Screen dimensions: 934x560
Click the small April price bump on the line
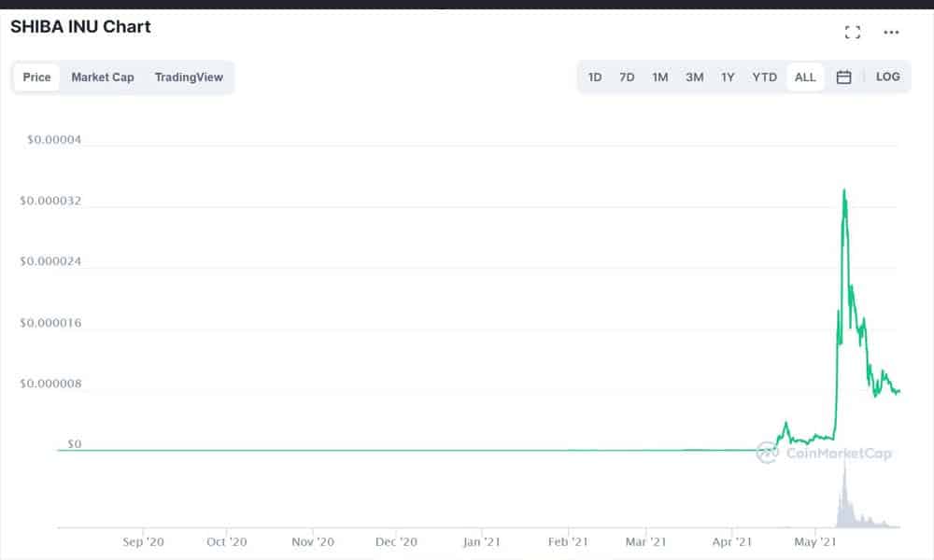(x=785, y=425)
